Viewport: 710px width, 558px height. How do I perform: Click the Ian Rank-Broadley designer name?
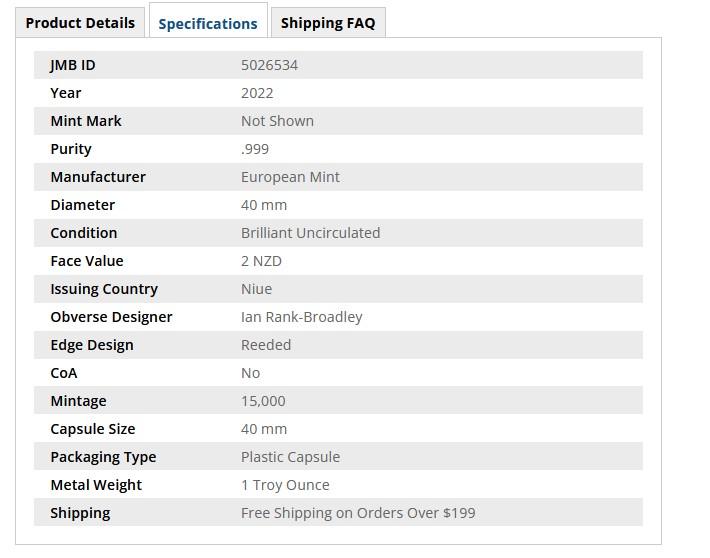[x=302, y=317]
